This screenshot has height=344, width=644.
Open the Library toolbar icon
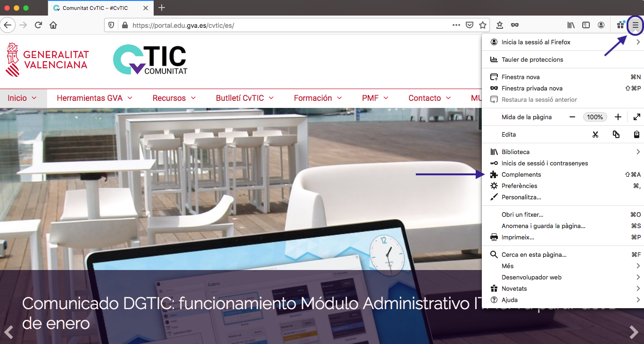point(571,25)
